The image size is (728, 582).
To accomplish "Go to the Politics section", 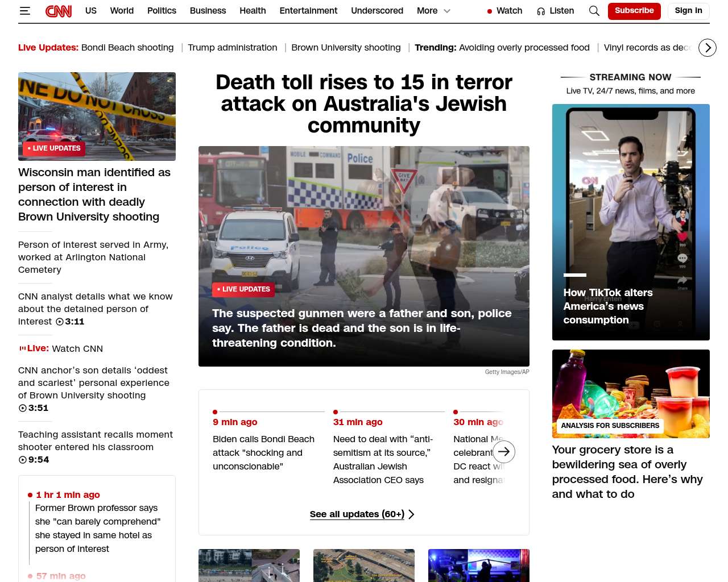I will point(162,11).
